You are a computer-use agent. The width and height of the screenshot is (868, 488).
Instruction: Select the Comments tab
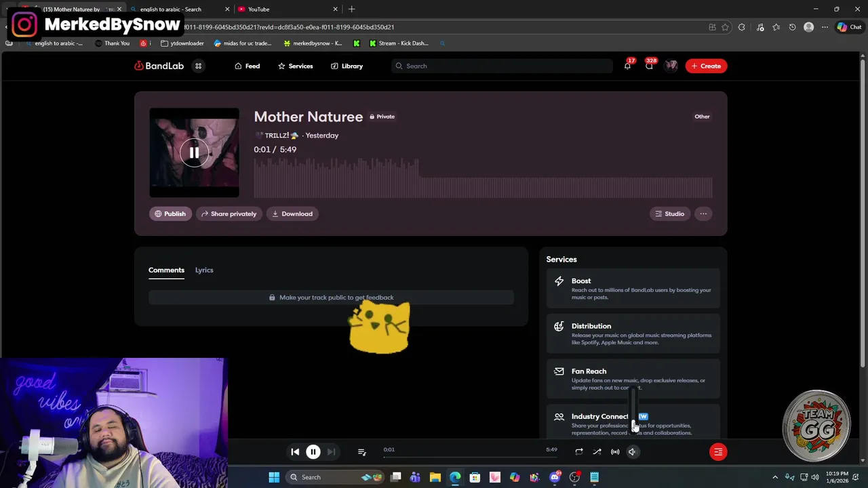click(166, 270)
